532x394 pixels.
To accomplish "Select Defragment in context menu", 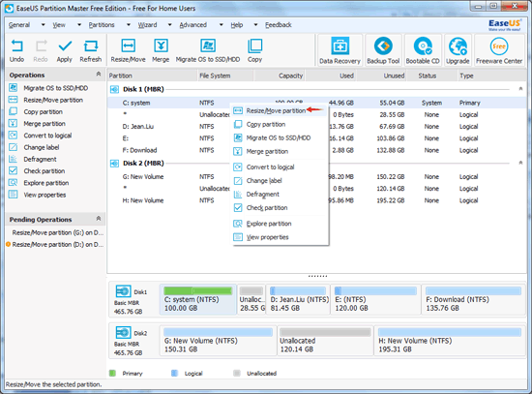I will coord(280,195).
